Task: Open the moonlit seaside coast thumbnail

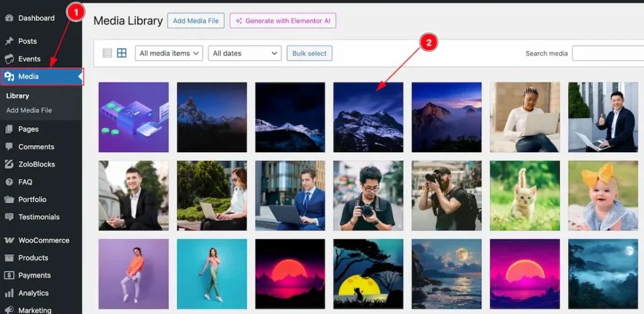Action: click(x=447, y=274)
